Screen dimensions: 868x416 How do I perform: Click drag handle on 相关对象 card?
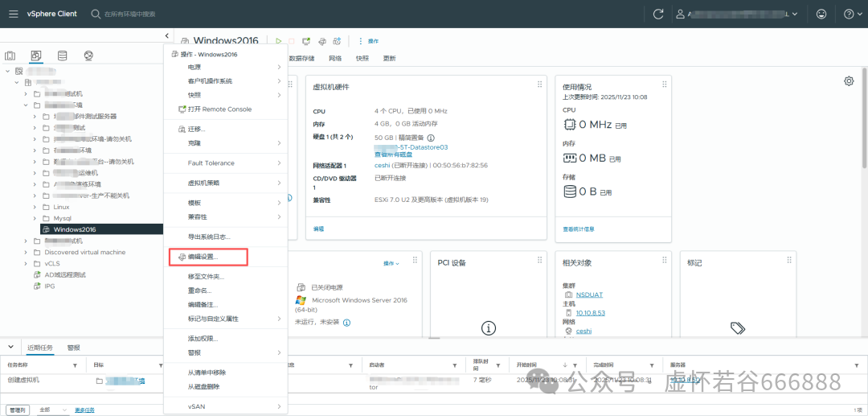point(664,259)
